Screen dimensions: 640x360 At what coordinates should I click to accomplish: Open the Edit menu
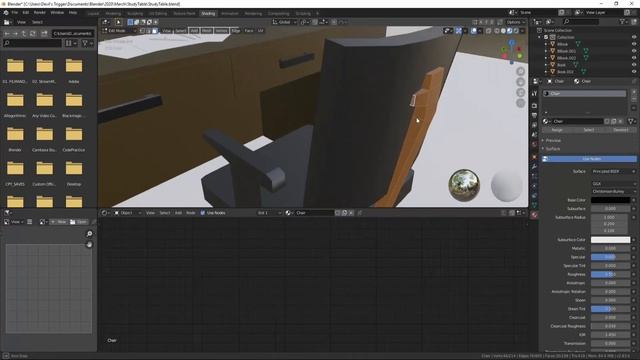click(25, 13)
